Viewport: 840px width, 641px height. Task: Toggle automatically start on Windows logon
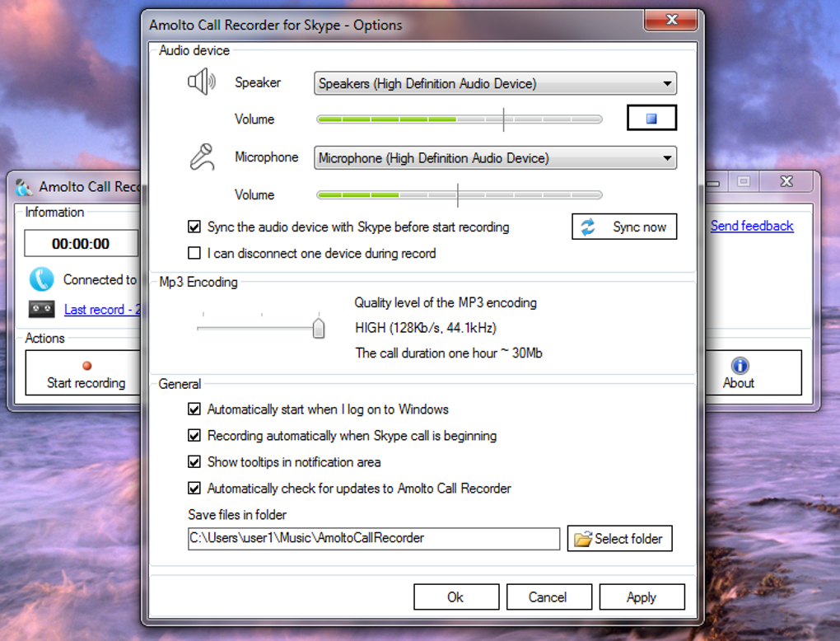click(194, 409)
